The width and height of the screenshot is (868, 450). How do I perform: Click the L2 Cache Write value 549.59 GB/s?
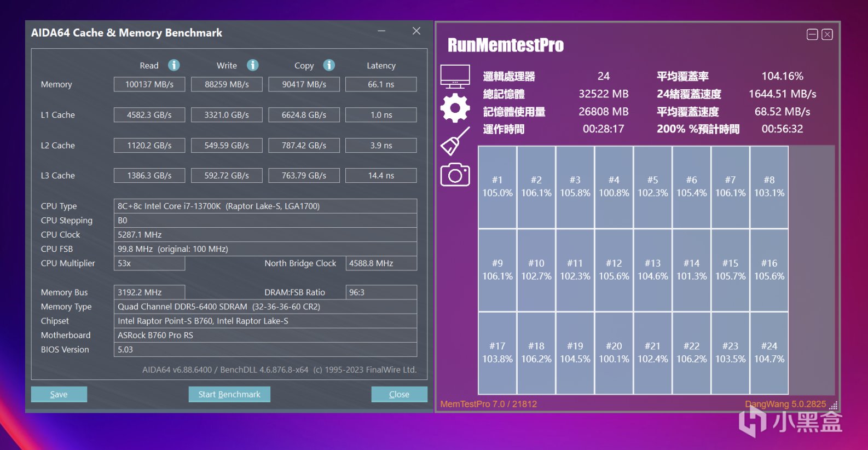227,146
